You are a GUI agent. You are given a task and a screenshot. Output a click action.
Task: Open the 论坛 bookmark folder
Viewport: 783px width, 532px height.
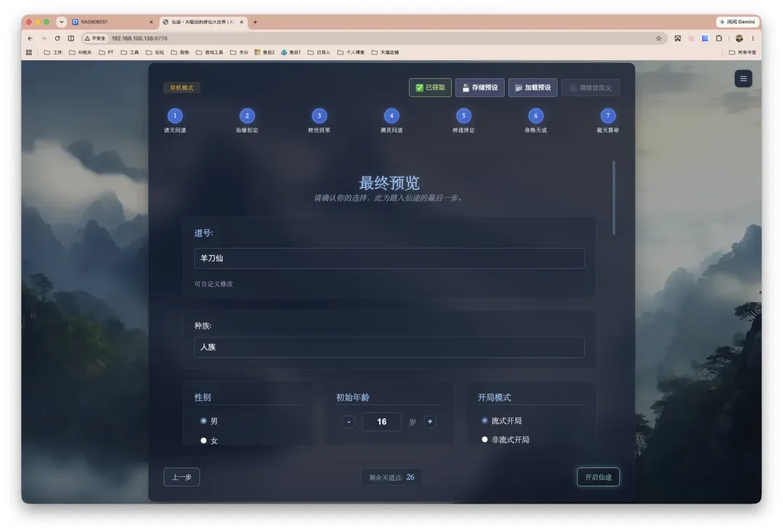pos(155,52)
